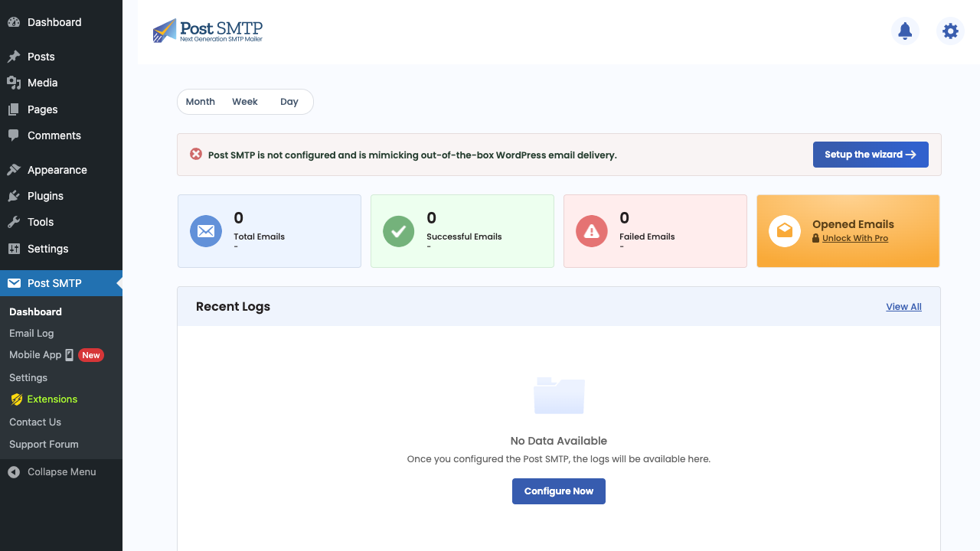Open the View All logs link

point(903,307)
